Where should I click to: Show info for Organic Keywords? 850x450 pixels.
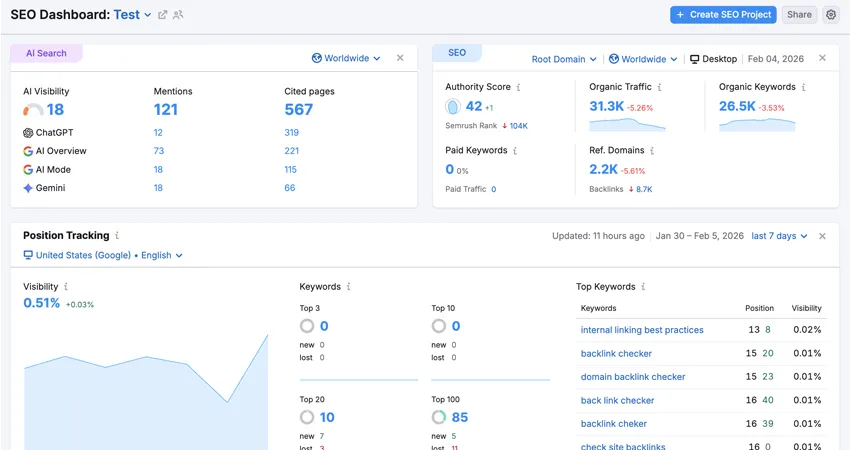(x=803, y=87)
